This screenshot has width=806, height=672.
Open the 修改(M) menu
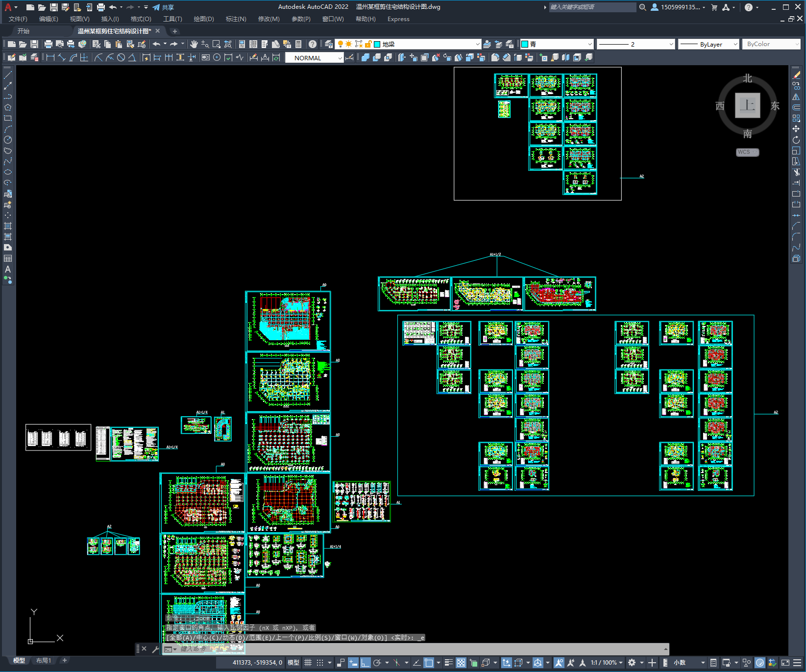click(x=269, y=19)
